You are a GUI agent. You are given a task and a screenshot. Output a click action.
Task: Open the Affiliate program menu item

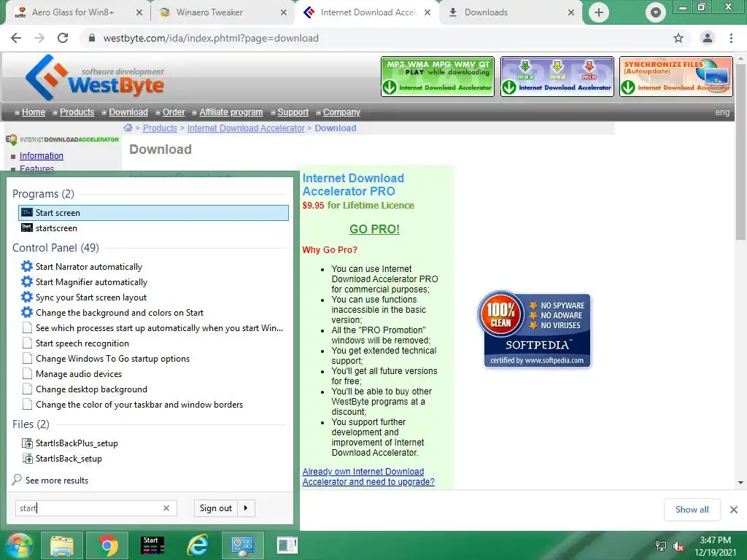pos(231,112)
